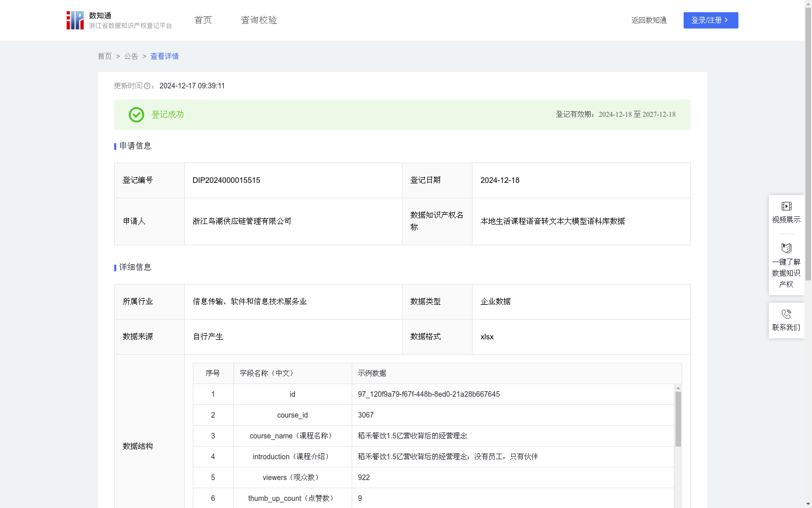Click 首页 in the breadcrumb
The height and width of the screenshot is (508, 812).
105,56
